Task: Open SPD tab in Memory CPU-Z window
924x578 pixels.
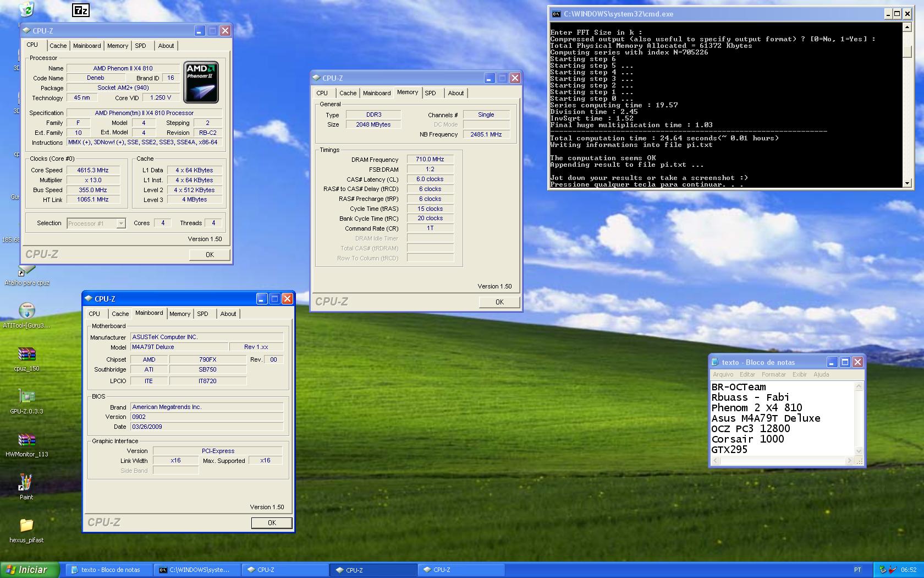Action: tap(431, 93)
